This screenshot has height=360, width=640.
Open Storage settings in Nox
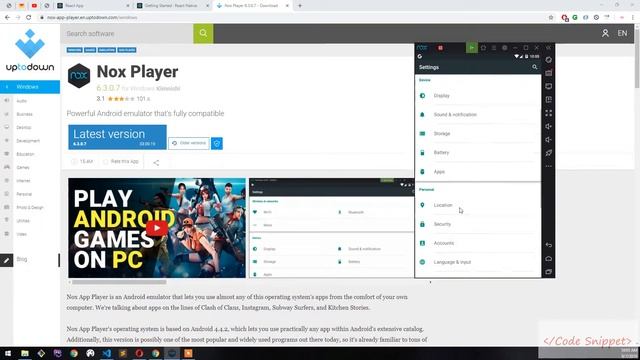(x=478, y=133)
